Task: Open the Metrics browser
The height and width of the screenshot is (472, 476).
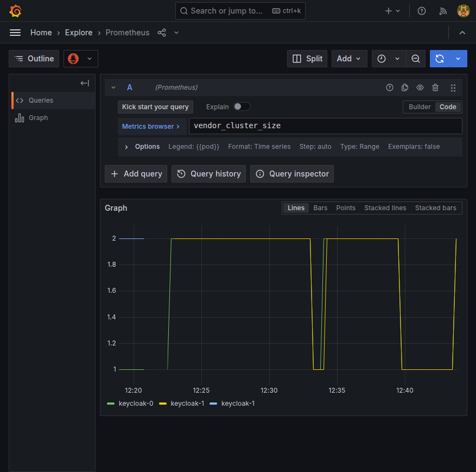Action: tap(152, 127)
